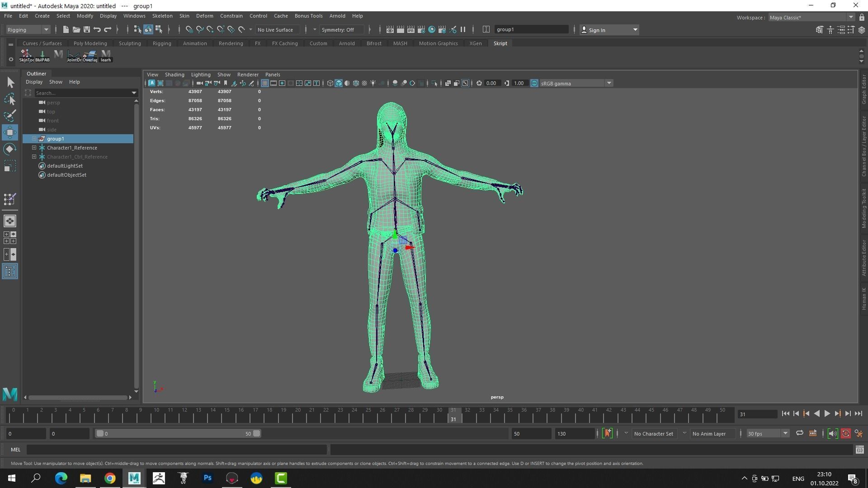Screen dimensions: 868x488
Task: Open Chrome from the taskbar
Action: [110, 478]
